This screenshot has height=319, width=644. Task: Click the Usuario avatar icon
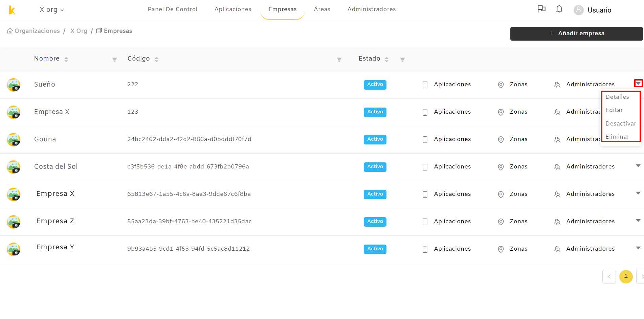(579, 10)
